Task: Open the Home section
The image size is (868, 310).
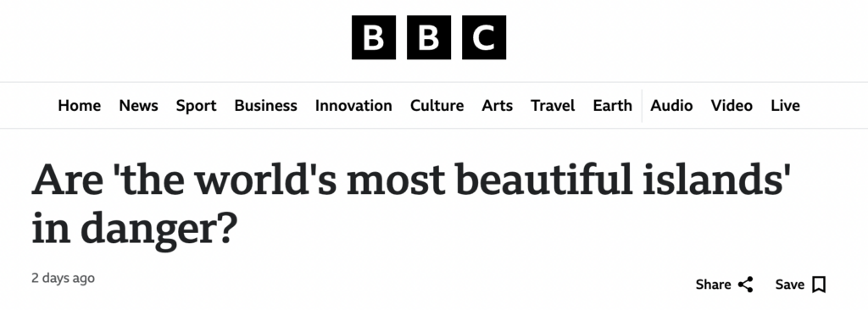Action: pyautogui.click(x=80, y=105)
